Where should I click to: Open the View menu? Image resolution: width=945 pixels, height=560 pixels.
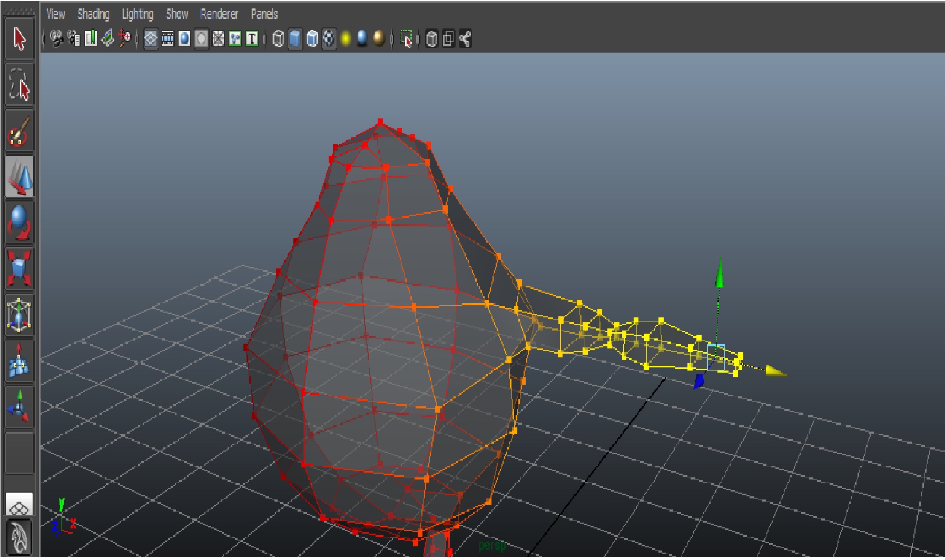[55, 14]
